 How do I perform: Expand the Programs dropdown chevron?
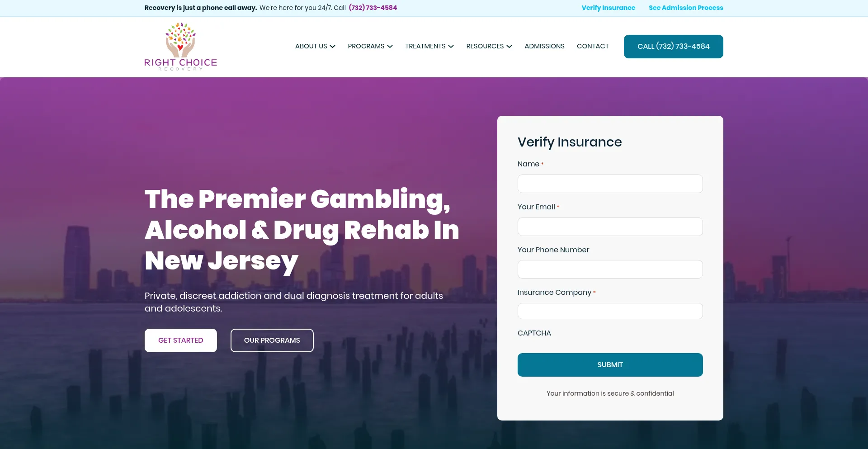390,47
